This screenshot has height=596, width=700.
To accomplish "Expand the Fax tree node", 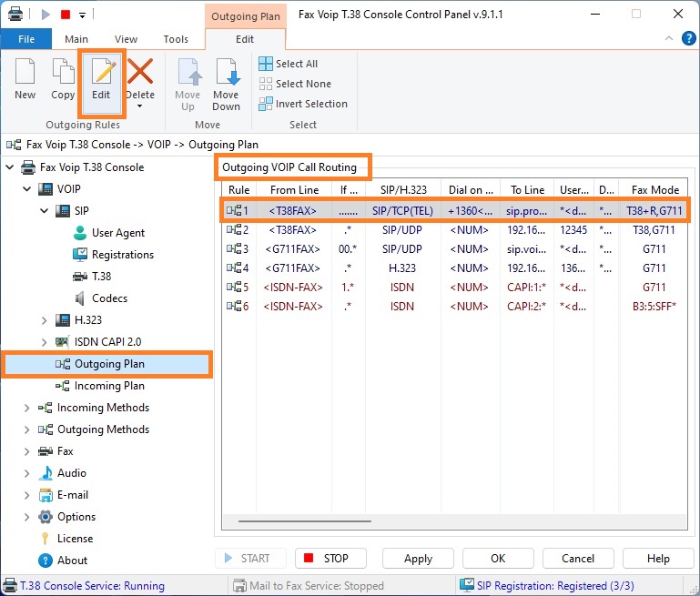I will tap(26, 451).
